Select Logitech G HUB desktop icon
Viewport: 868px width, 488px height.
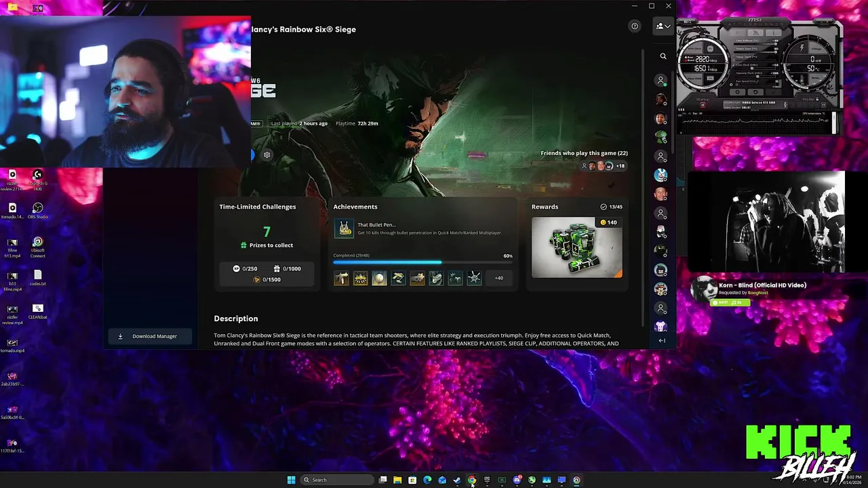pyautogui.click(x=37, y=179)
